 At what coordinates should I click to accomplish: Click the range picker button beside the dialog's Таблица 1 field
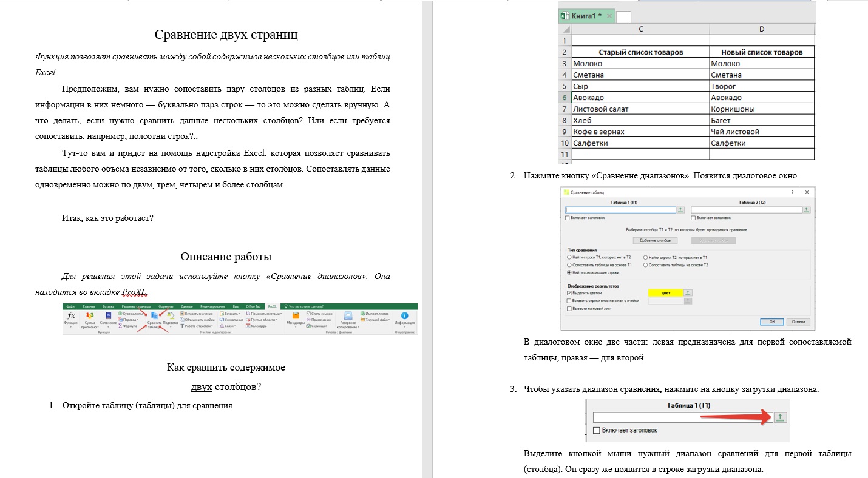[680, 210]
